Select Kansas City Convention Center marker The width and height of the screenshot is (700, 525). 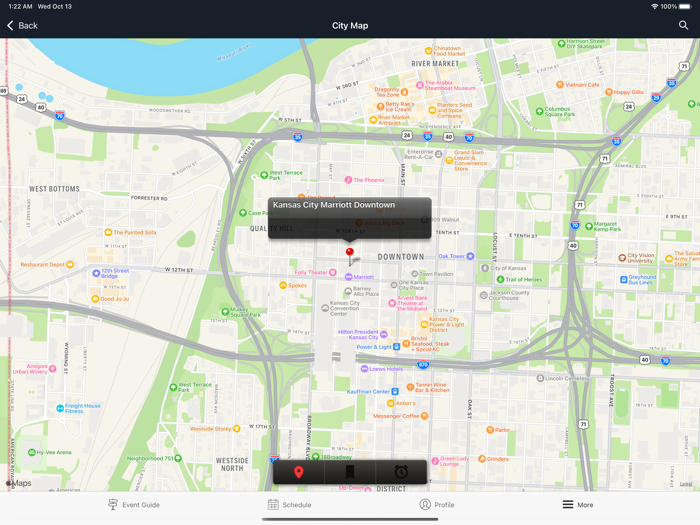(x=325, y=308)
